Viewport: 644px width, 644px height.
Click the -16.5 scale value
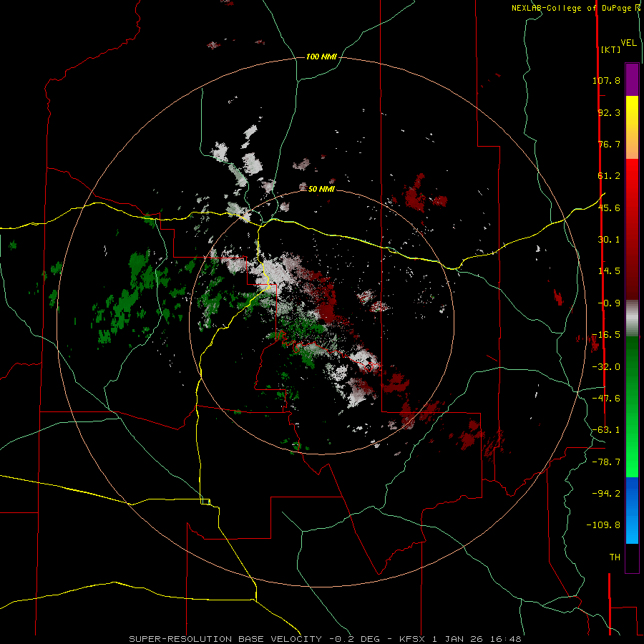pyautogui.click(x=606, y=335)
